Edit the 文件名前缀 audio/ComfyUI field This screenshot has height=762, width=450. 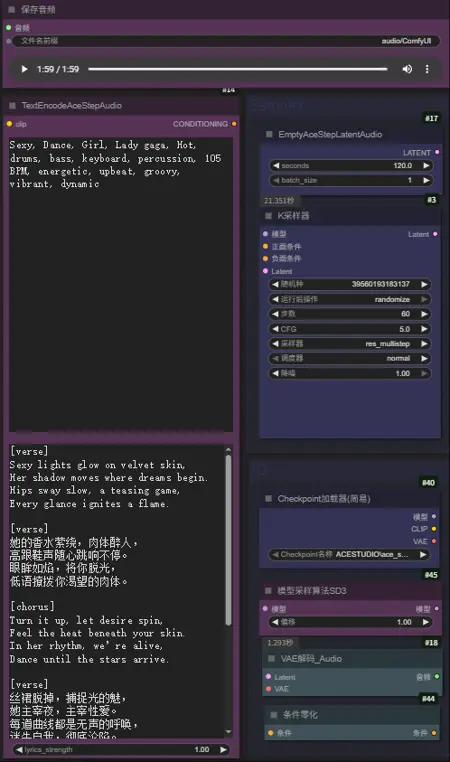pyautogui.click(x=226, y=41)
